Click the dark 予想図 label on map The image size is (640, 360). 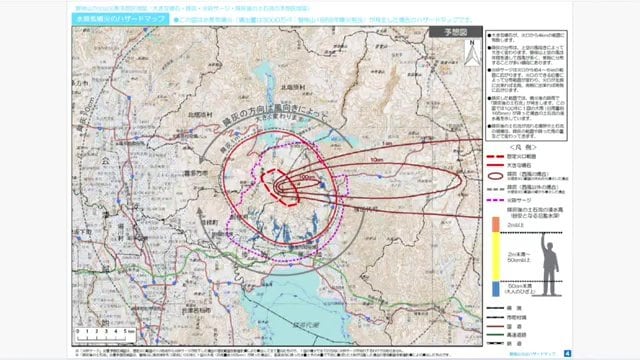coord(456,32)
